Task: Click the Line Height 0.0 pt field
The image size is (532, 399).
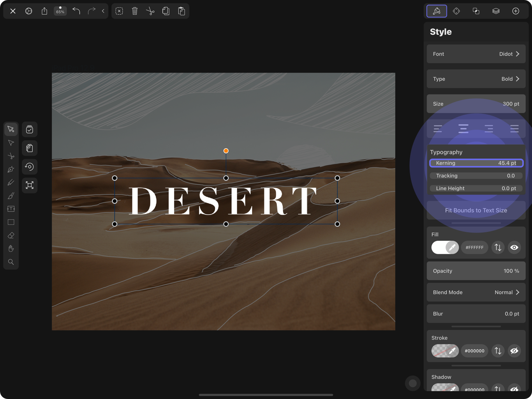Action: 476,188
